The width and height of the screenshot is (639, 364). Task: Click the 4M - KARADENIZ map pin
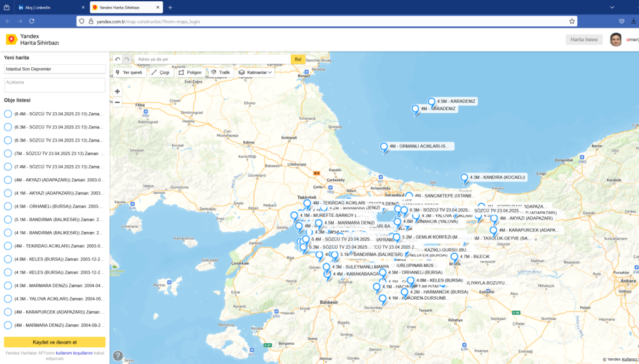point(415,111)
